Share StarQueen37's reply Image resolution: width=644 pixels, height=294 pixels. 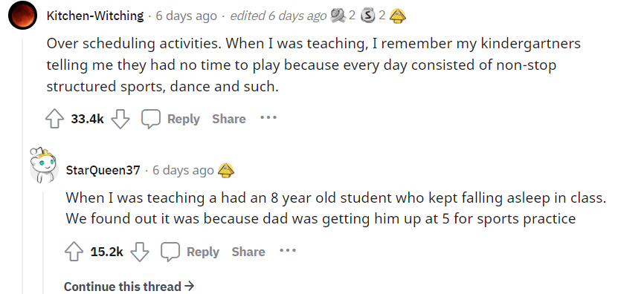point(248,252)
